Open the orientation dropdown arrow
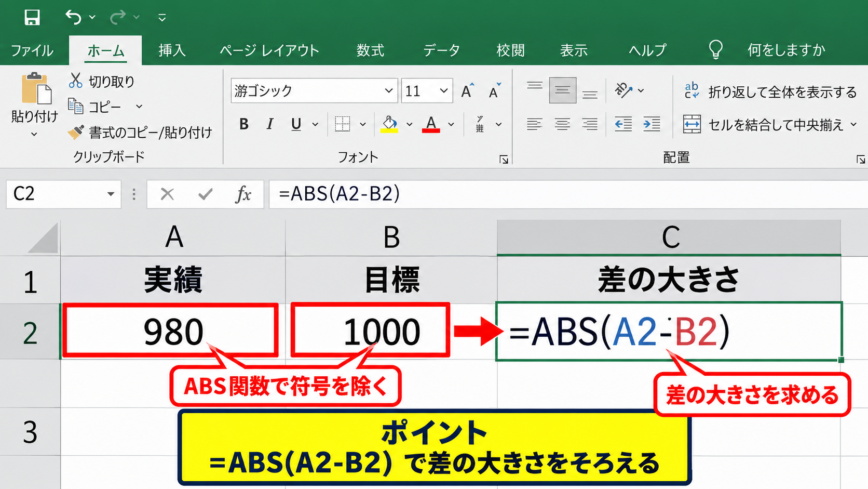 click(641, 90)
